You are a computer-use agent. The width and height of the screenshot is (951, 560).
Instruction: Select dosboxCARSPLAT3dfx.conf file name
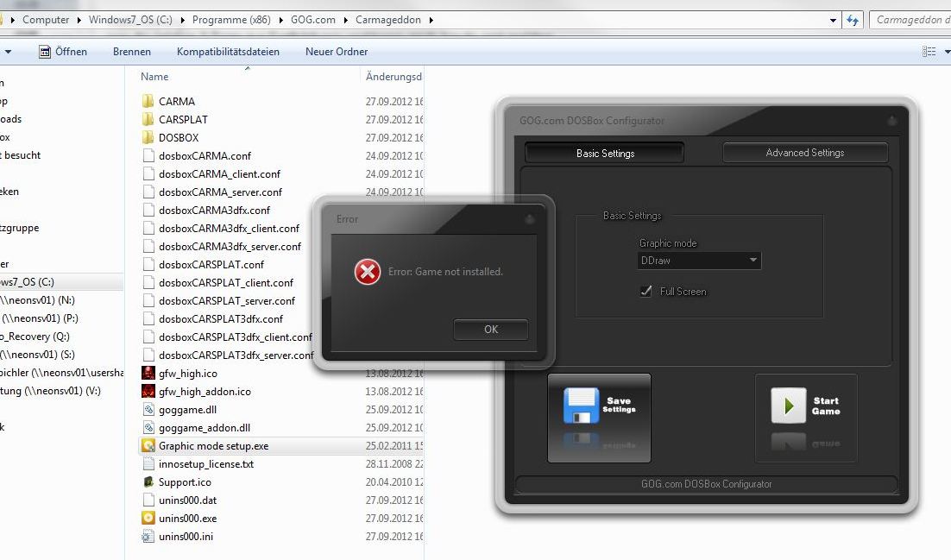coord(221,319)
